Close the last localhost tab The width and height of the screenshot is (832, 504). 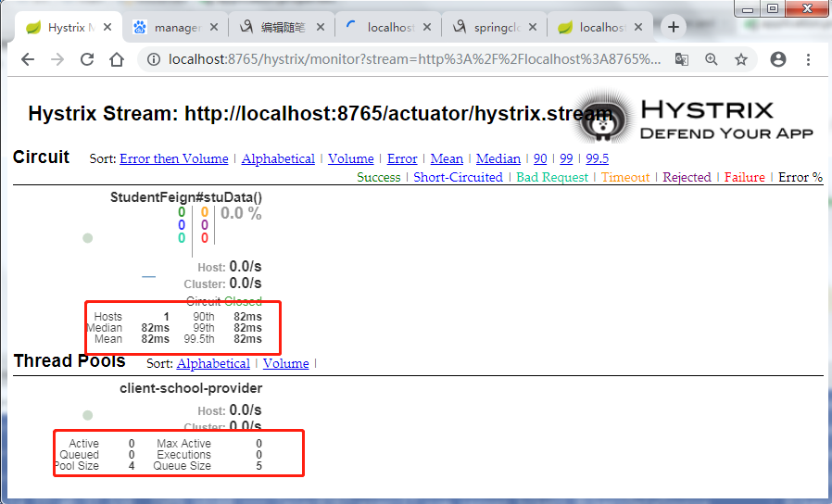(638, 27)
